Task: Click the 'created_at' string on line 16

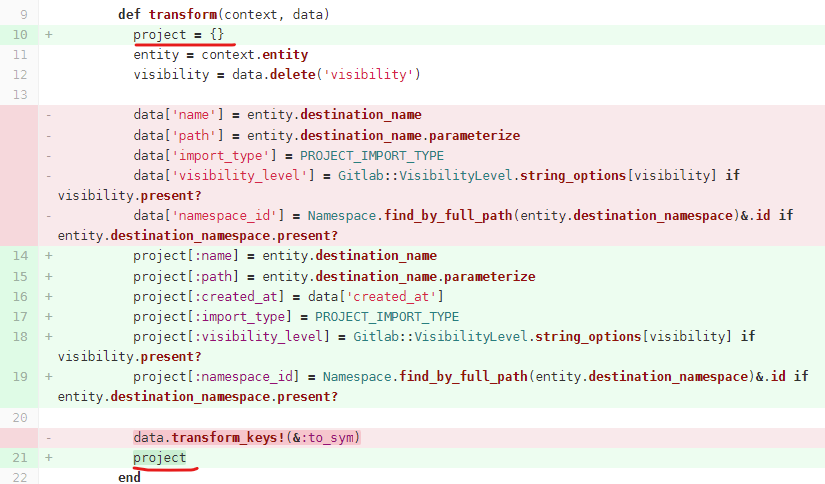Action: coord(400,296)
